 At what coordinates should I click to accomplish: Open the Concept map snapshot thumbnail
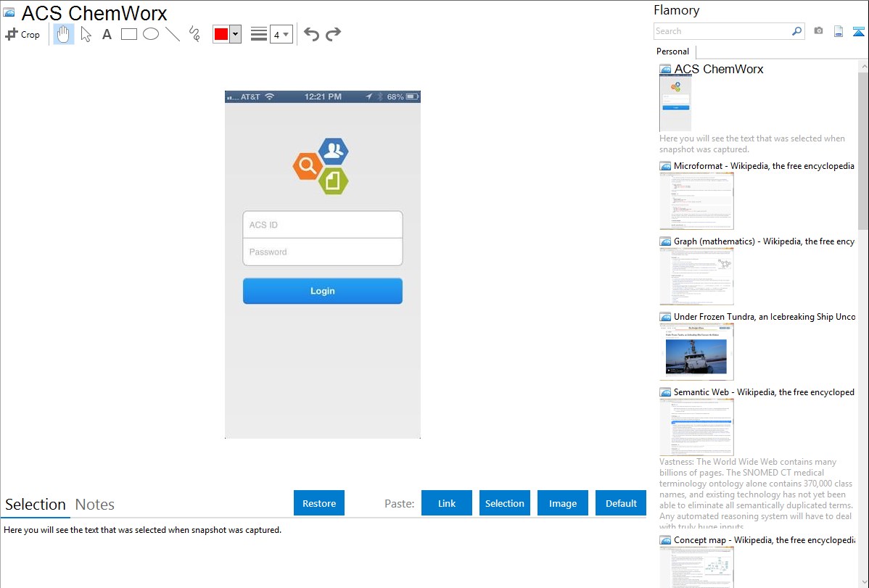pyautogui.click(x=696, y=567)
